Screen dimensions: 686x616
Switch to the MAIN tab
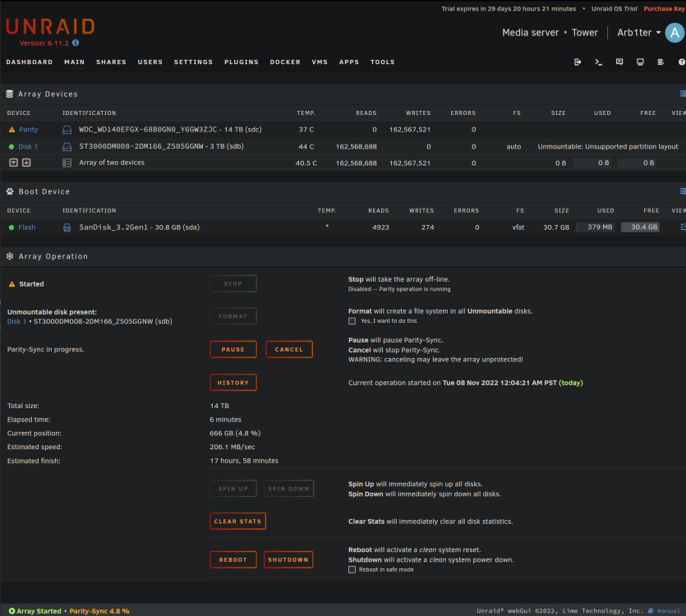(x=75, y=62)
